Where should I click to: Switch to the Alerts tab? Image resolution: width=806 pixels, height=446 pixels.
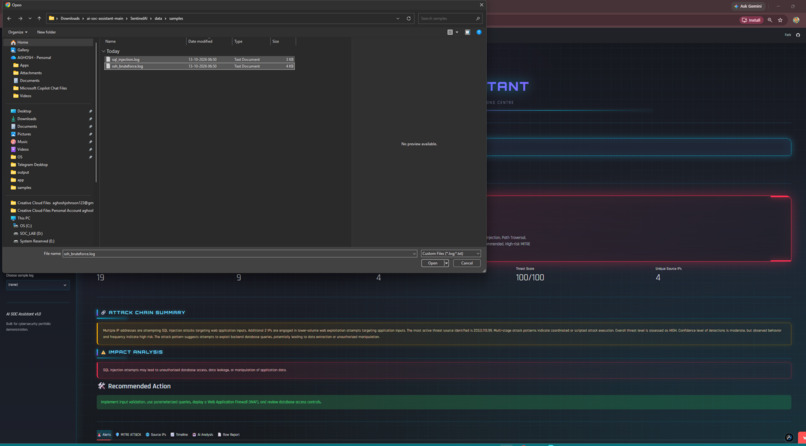[104, 435]
